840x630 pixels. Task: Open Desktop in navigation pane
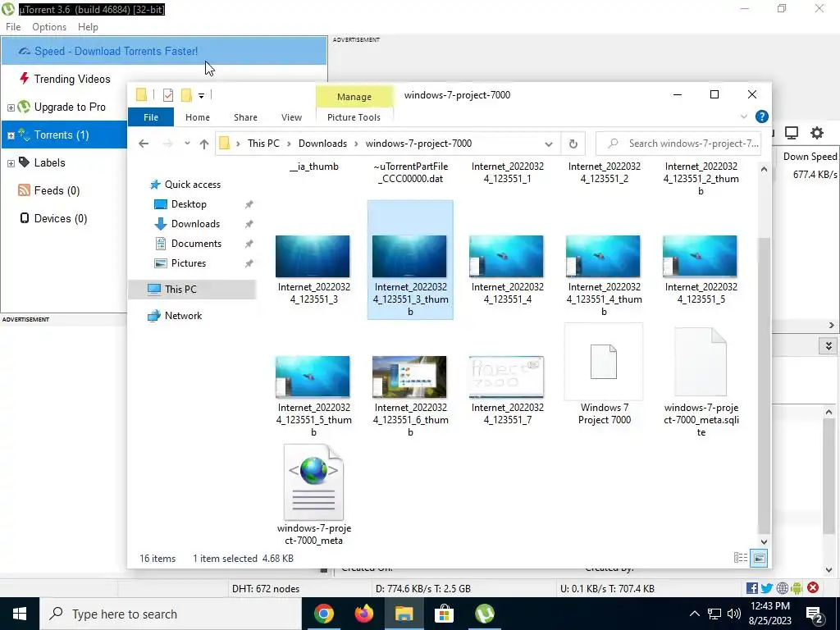pos(189,204)
